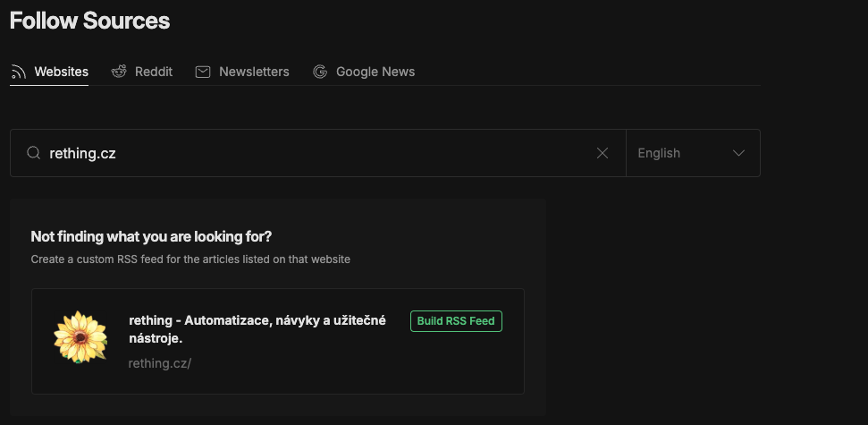868x425 pixels.
Task: Open the Google News tab
Action: (364, 72)
